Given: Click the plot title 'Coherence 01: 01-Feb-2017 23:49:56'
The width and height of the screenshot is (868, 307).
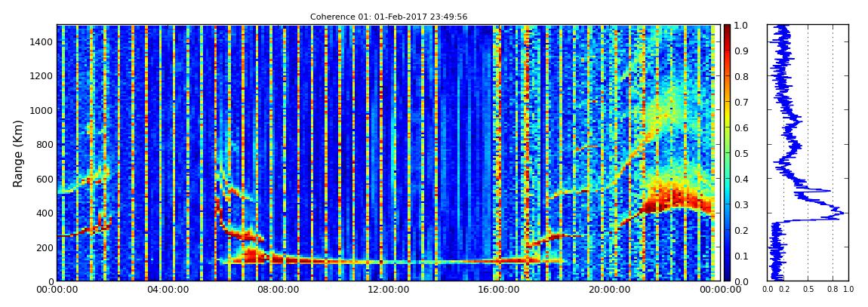Looking at the screenshot, I should [388, 17].
